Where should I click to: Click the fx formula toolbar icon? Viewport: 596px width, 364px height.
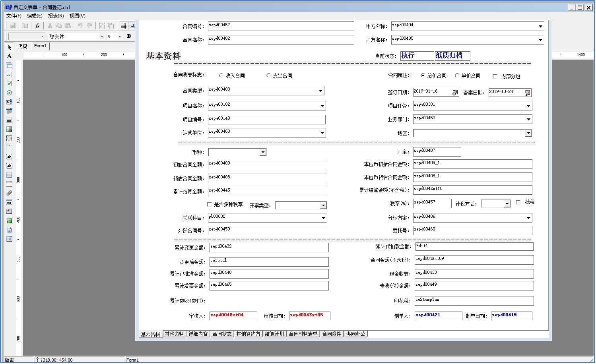click(x=37, y=25)
